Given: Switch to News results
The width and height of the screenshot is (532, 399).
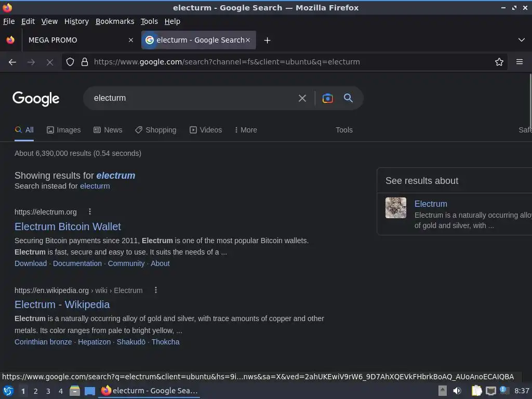Looking at the screenshot, I should click(108, 130).
